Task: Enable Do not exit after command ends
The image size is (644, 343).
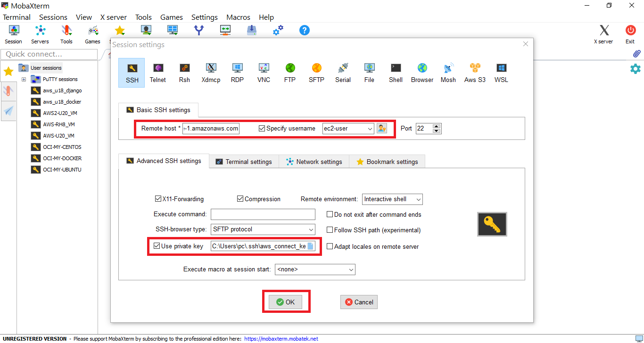Action: point(330,214)
